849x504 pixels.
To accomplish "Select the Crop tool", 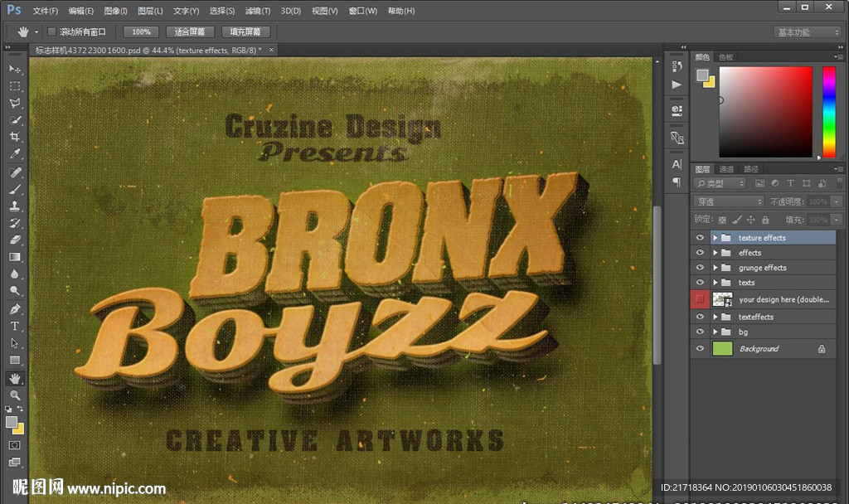I will click(x=15, y=137).
